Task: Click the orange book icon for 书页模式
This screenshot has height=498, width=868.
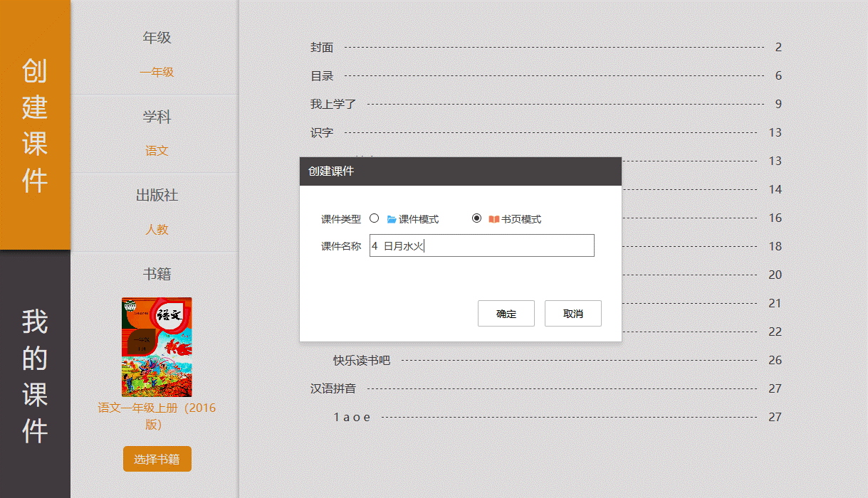Action: click(x=493, y=219)
